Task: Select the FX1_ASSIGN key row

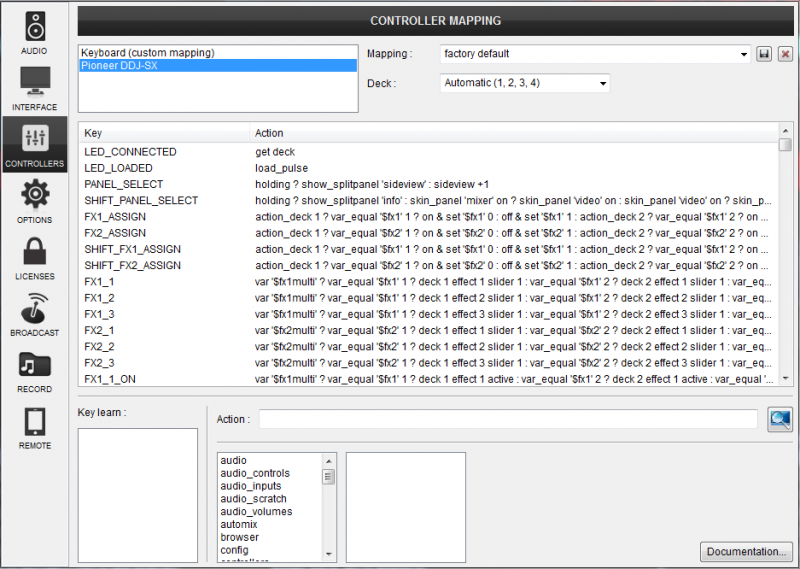Action: tap(429, 217)
